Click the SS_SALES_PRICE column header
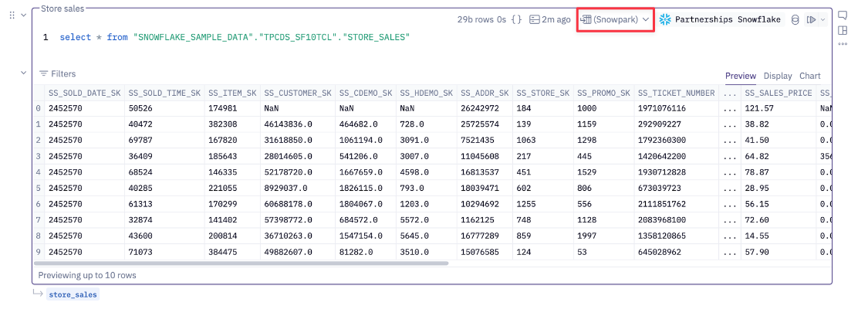Screen dimensions: 868x316 pyautogui.click(x=778, y=93)
